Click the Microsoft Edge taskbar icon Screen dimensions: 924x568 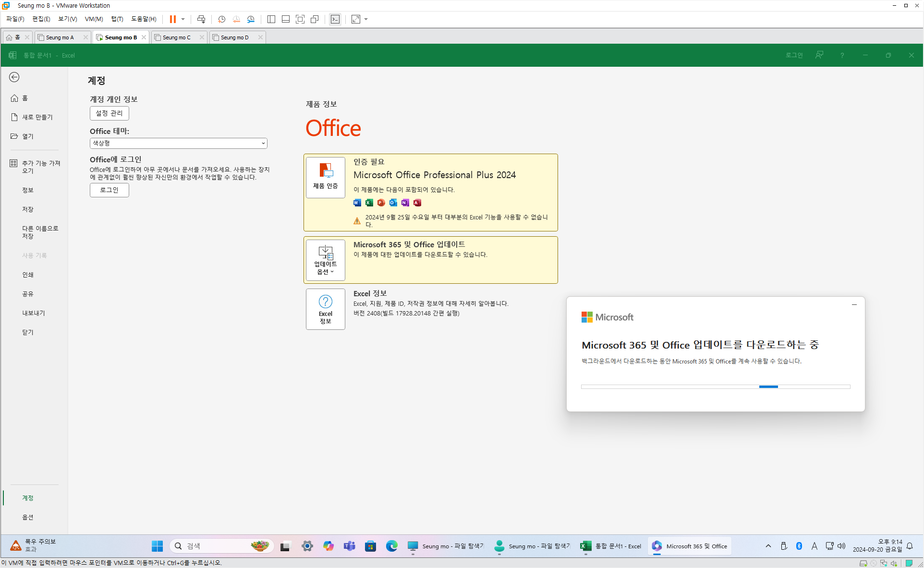tap(391, 546)
